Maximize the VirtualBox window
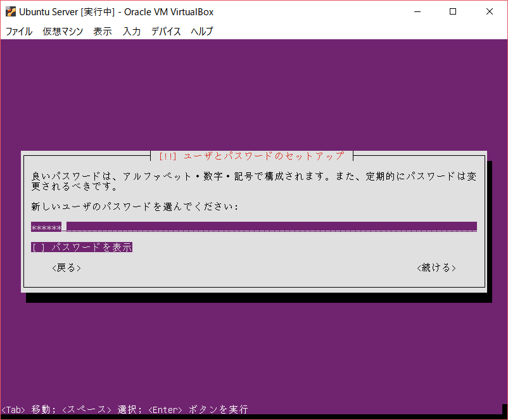508x420 pixels. [452, 11]
